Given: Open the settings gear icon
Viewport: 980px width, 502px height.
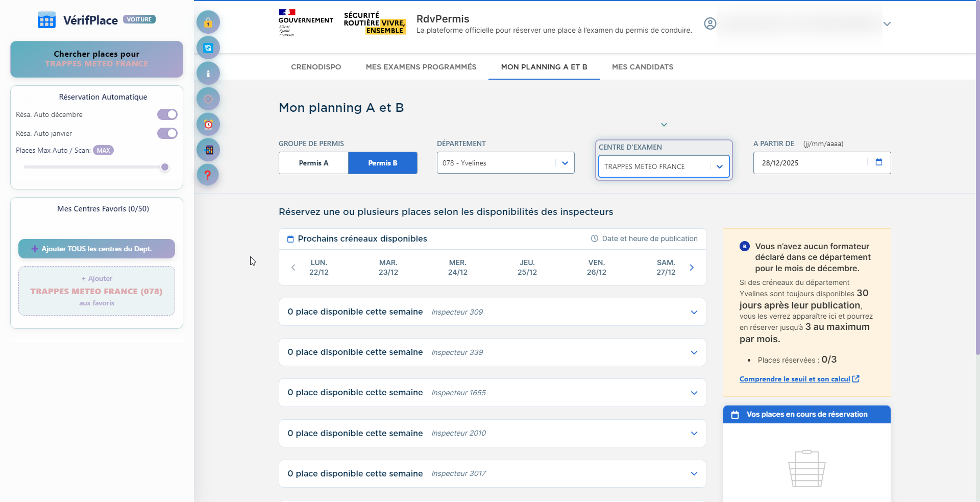Looking at the screenshot, I should coord(208,99).
